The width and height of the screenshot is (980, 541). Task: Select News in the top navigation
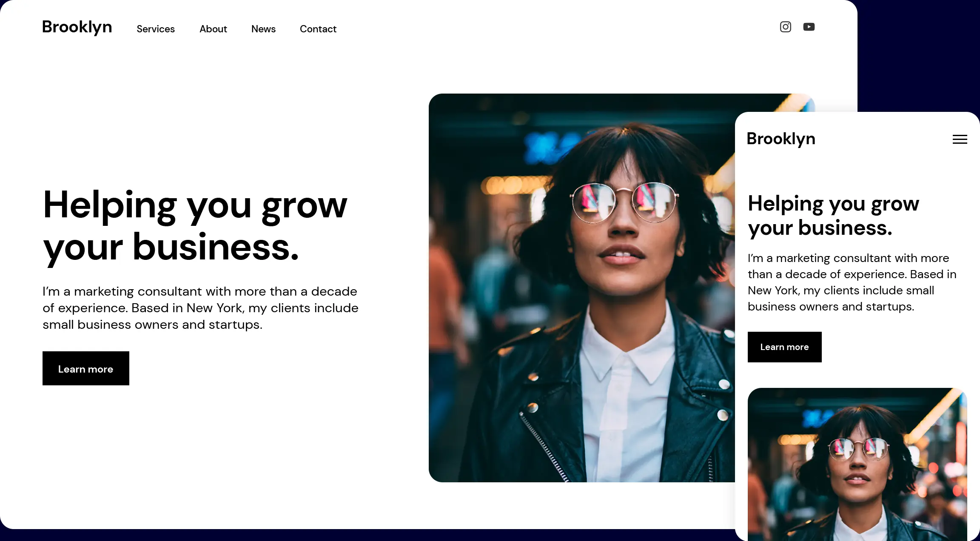tap(263, 29)
